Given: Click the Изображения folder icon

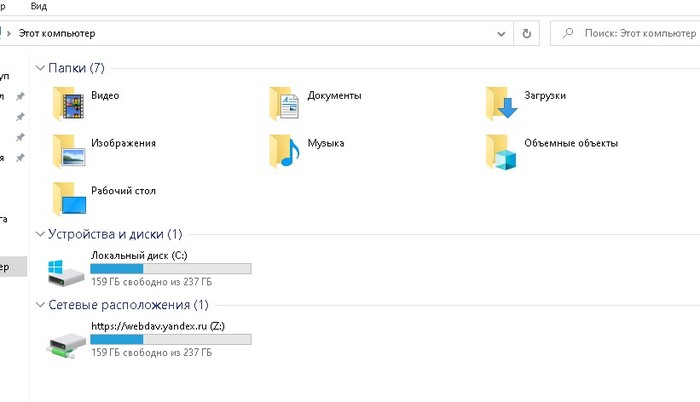Looking at the screenshot, I should (70, 149).
